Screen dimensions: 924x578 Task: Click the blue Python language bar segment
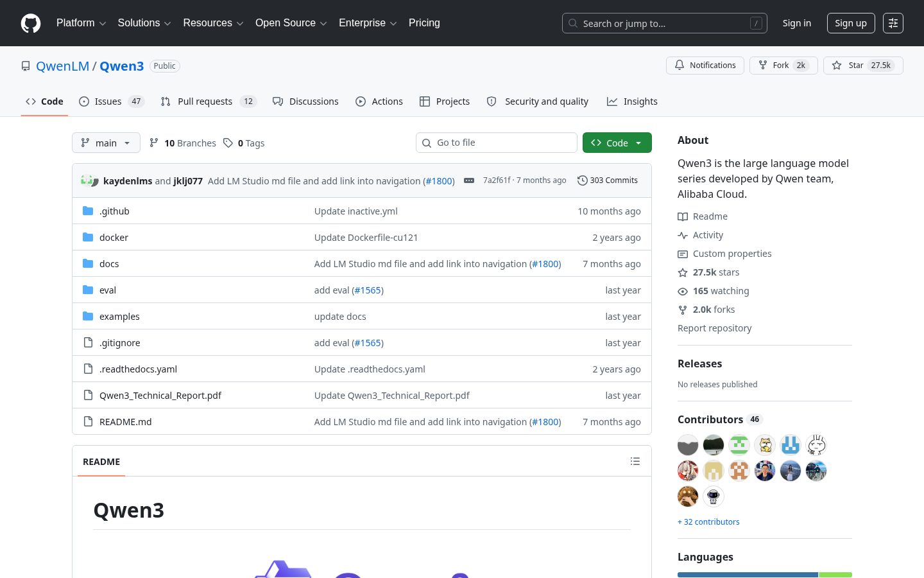point(748,575)
